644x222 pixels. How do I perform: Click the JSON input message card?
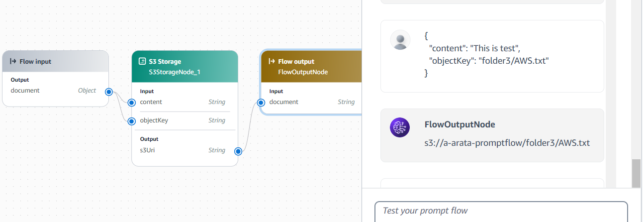click(492, 56)
